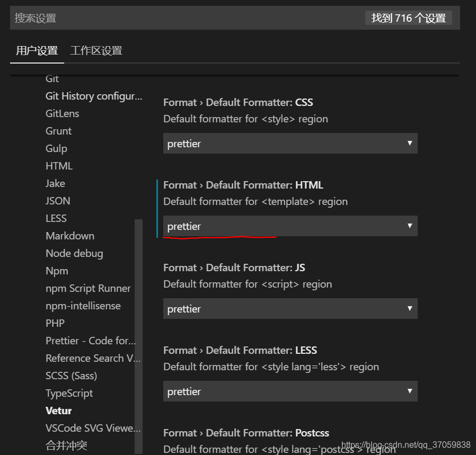476x455 pixels.
Task: Open the Grunt settings section
Action: (x=59, y=131)
